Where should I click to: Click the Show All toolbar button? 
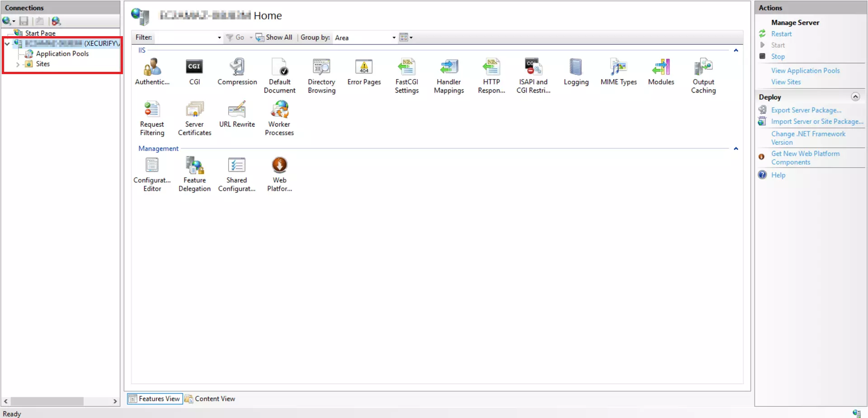click(x=274, y=37)
